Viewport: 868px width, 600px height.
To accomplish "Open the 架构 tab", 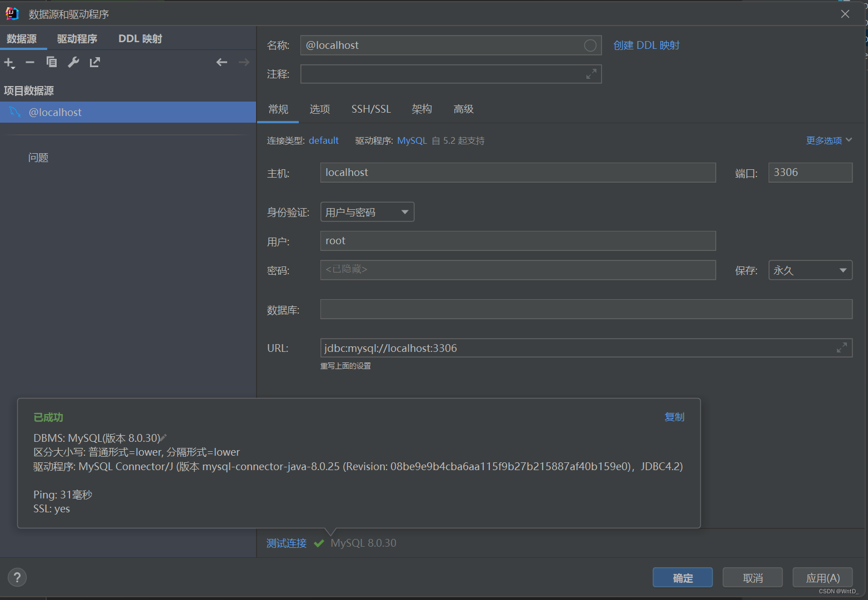I will pyautogui.click(x=422, y=109).
